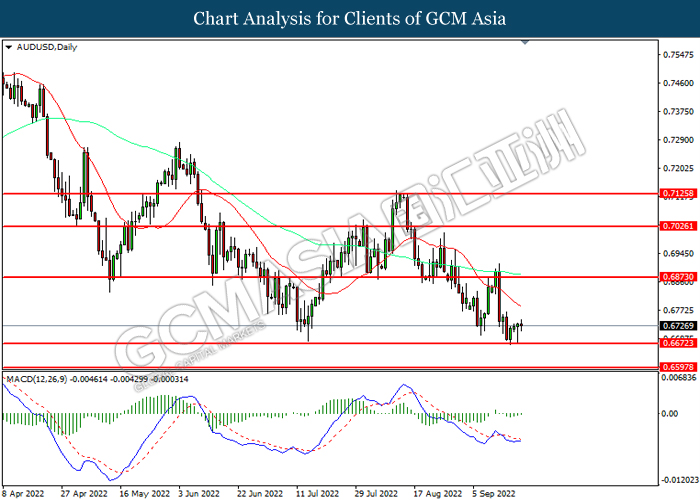Click the 11 Jul 2022 date label
Viewport: 700px width, 500px height.
[x=317, y=494]
